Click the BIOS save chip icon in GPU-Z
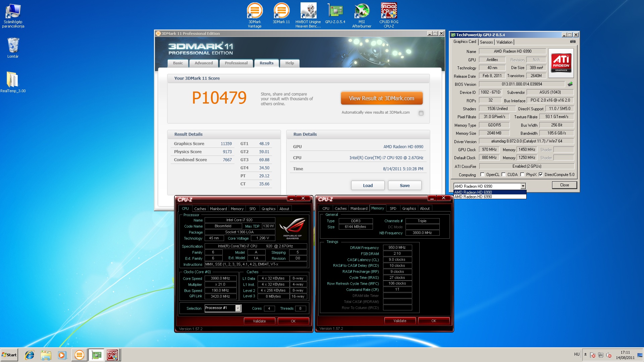 point(570,84)
